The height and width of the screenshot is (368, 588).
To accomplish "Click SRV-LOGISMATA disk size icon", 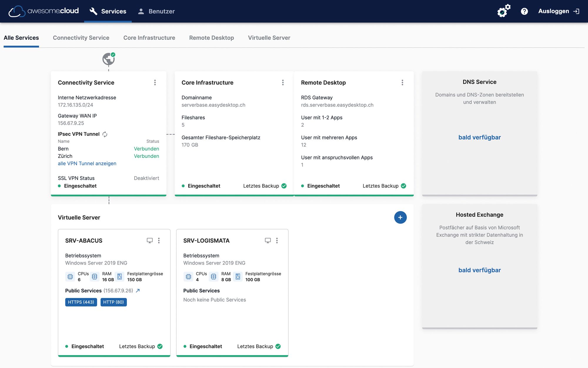I will (238, 277).
